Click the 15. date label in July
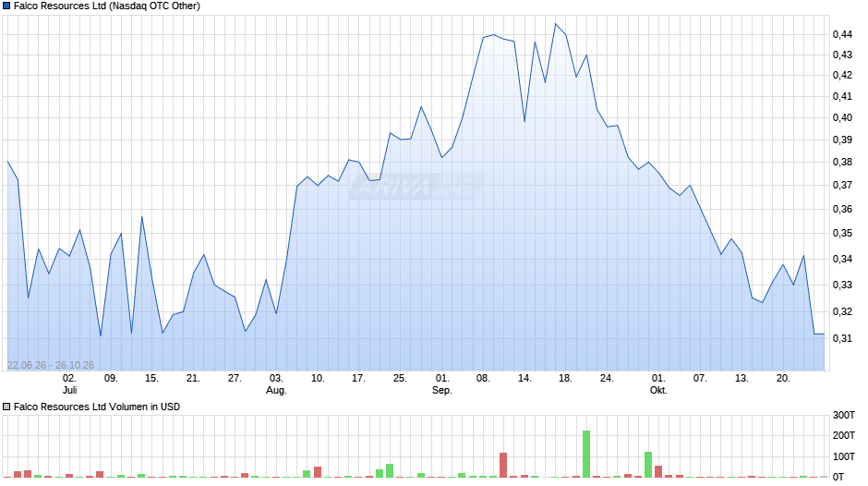868x486 pixels. click(151, 379)
